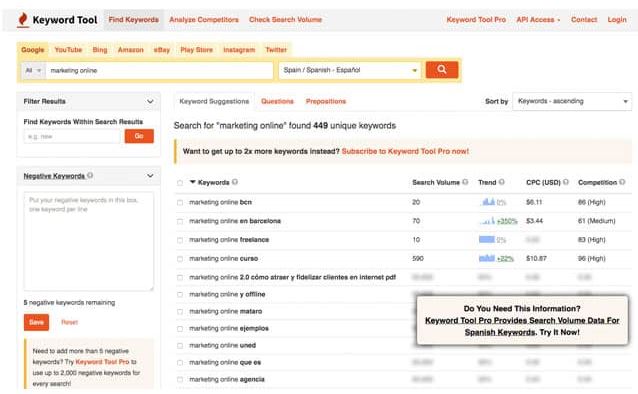638x394 pixels.
Task: Open the Keyword Tool Pro menu link
Action: (476, 20)
